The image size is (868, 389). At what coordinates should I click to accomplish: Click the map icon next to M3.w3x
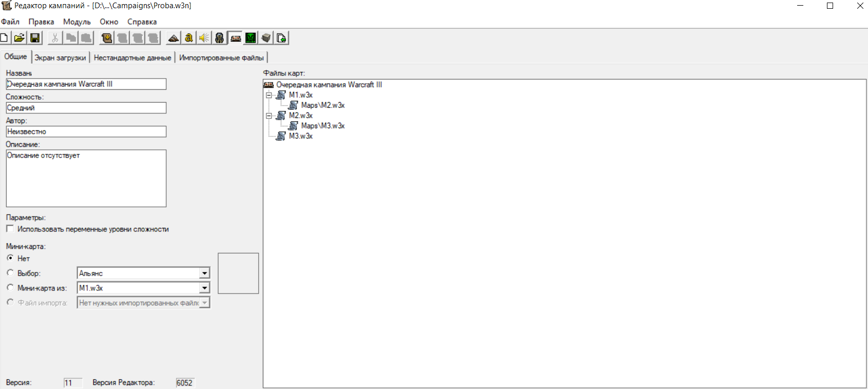(281, 136)
